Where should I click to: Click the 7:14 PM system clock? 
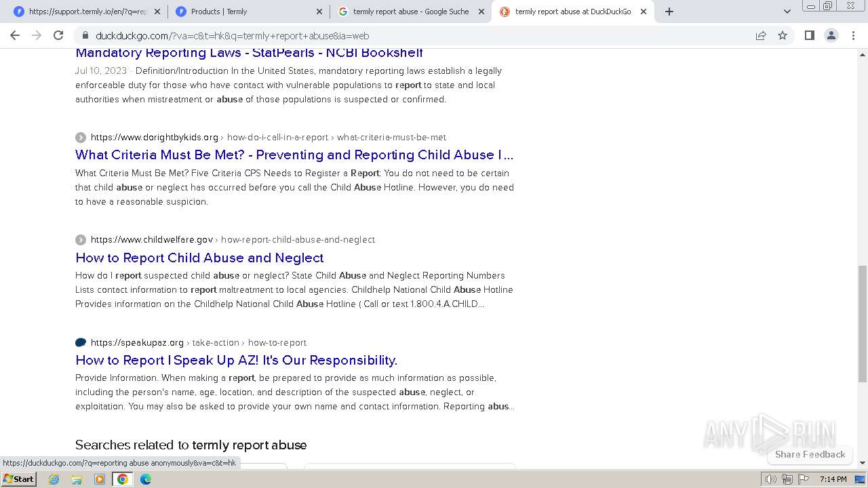point(833,479)
